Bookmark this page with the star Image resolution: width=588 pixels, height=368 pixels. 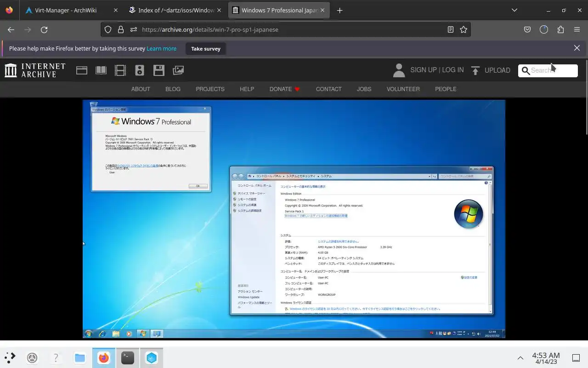[464, 29]
